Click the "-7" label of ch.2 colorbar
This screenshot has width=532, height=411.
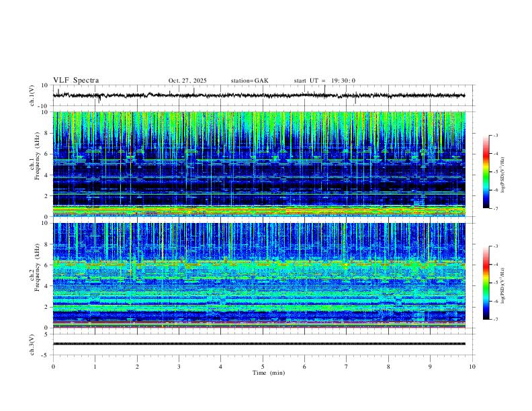coord(495,319)
